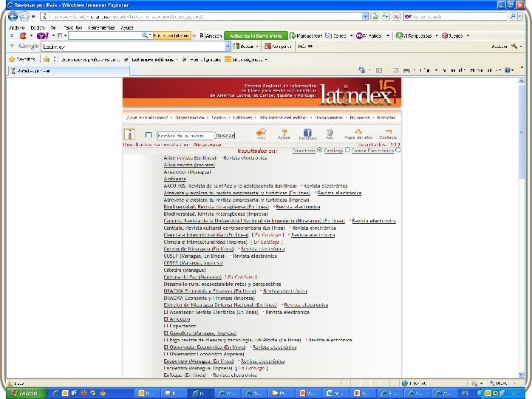Open the Favoritos menu in menu bar
This screenshot has height=399, width=532.
pyautogui.click(x=73, y=27)
